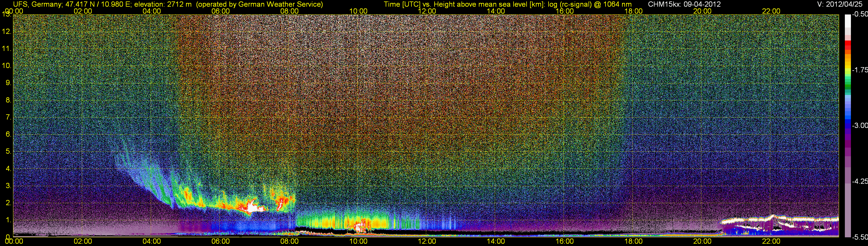This screenshot has height=246, width=868.
Task: Click the '10.' km height axis label
Action: tap(7, 66)
